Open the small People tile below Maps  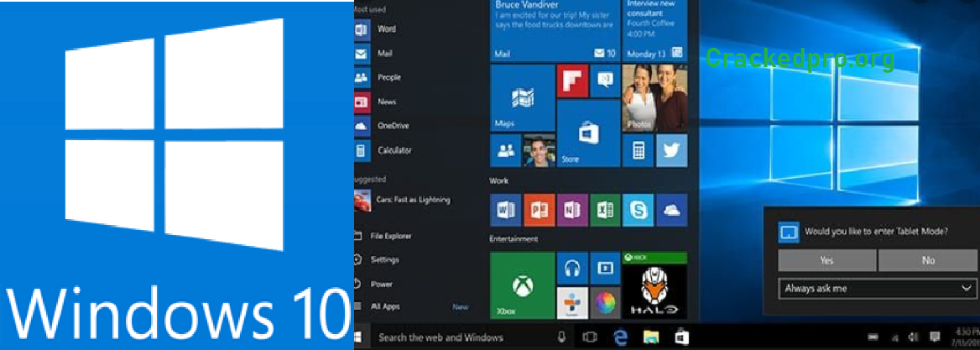506,150
